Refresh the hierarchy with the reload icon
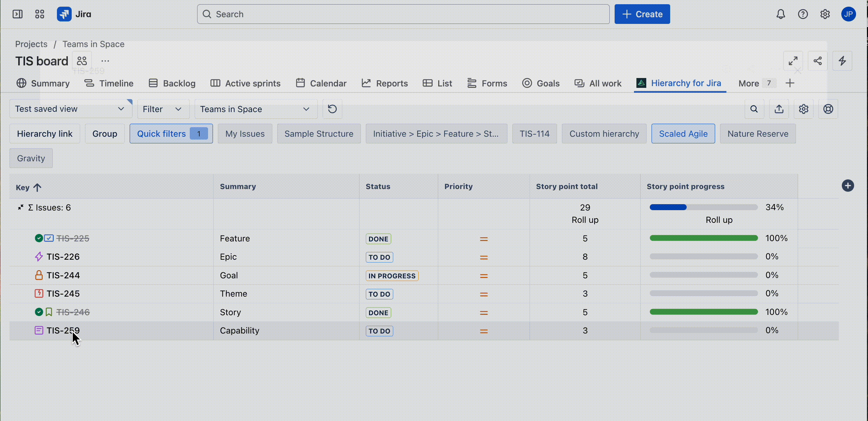The width and height of the screenshot is (868, 421). tap(332, 109)
